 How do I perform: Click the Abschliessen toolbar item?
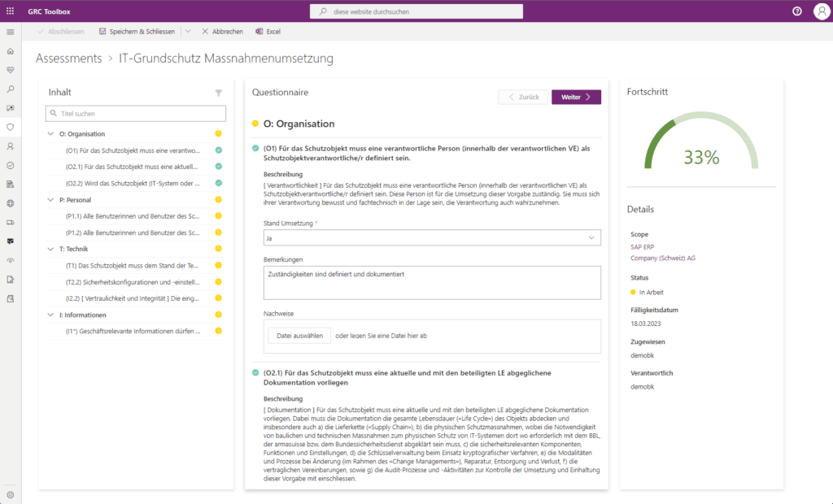[x=61, y=32]
